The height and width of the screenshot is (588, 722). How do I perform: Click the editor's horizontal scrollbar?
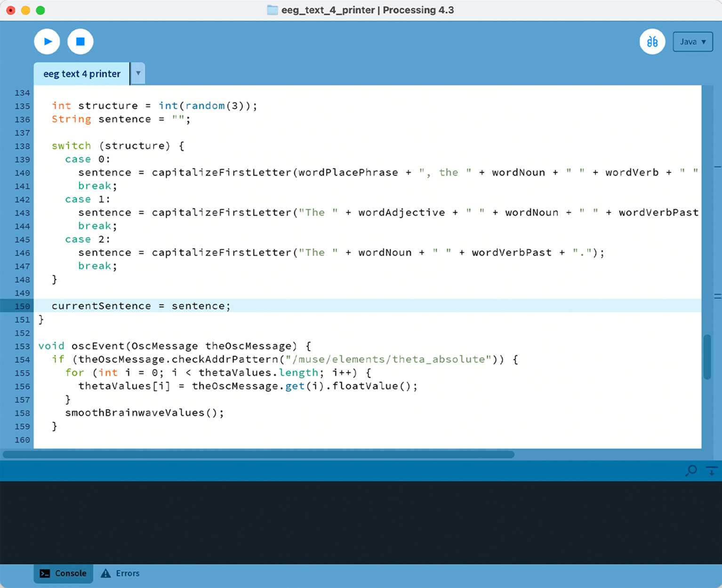point(258,454)
